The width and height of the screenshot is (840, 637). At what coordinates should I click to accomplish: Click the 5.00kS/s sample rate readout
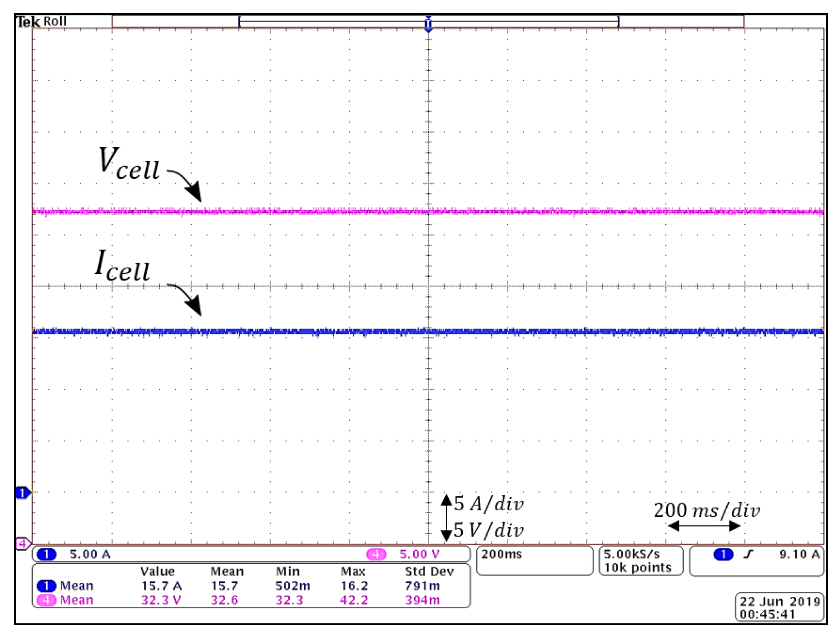pyautogui.click(x=632, y=554)
